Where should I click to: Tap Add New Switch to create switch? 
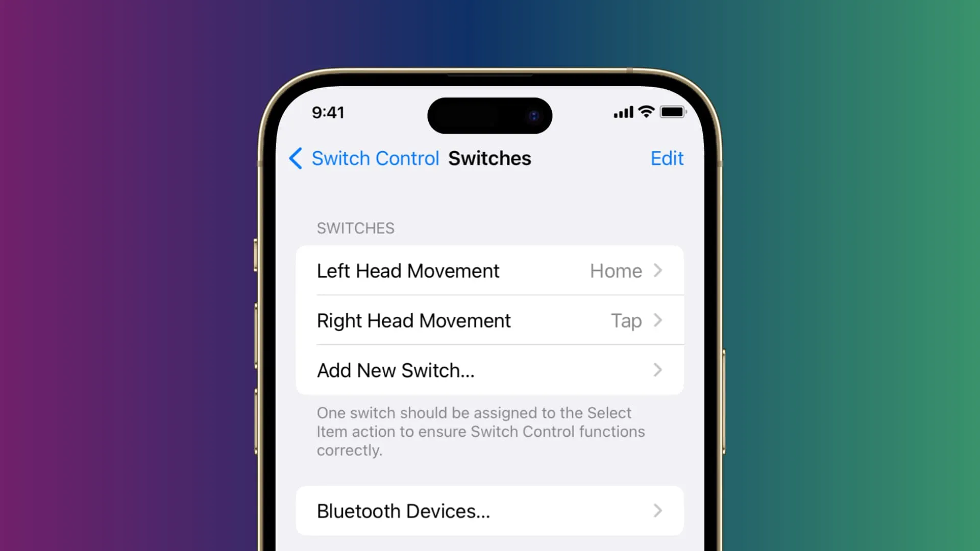coord(490,370)
